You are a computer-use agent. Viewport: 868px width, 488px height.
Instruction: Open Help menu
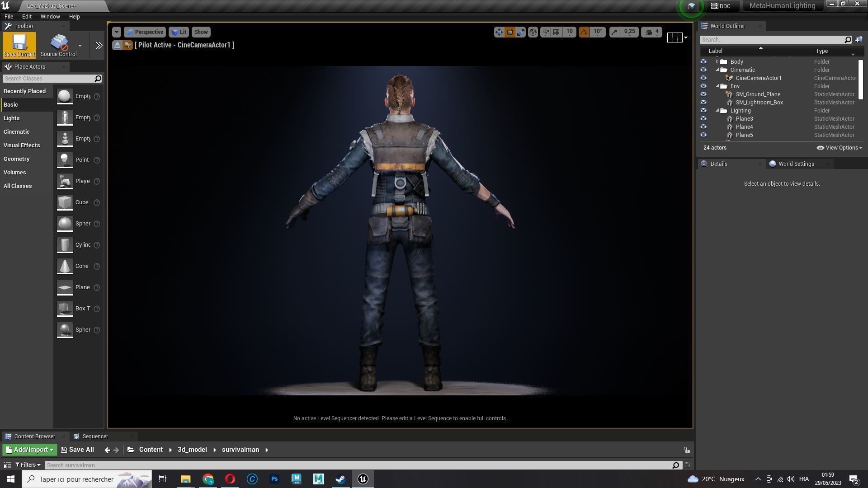(74, 16)
